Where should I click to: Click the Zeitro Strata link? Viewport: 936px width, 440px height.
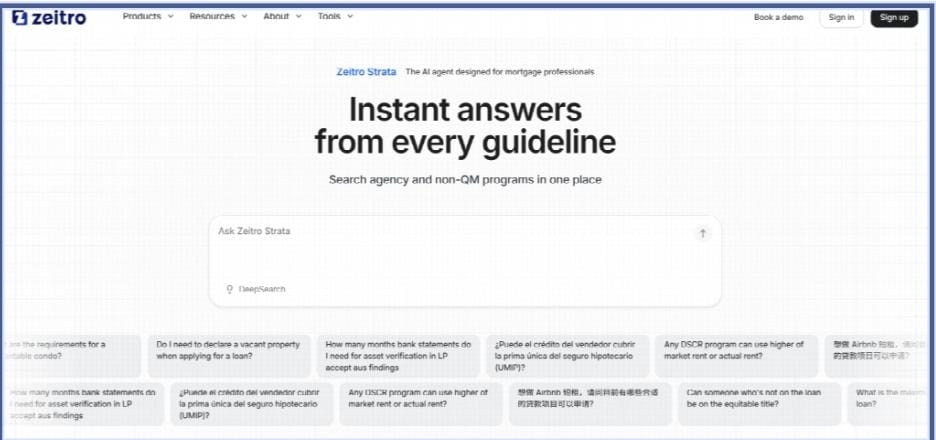click(366, 72)
